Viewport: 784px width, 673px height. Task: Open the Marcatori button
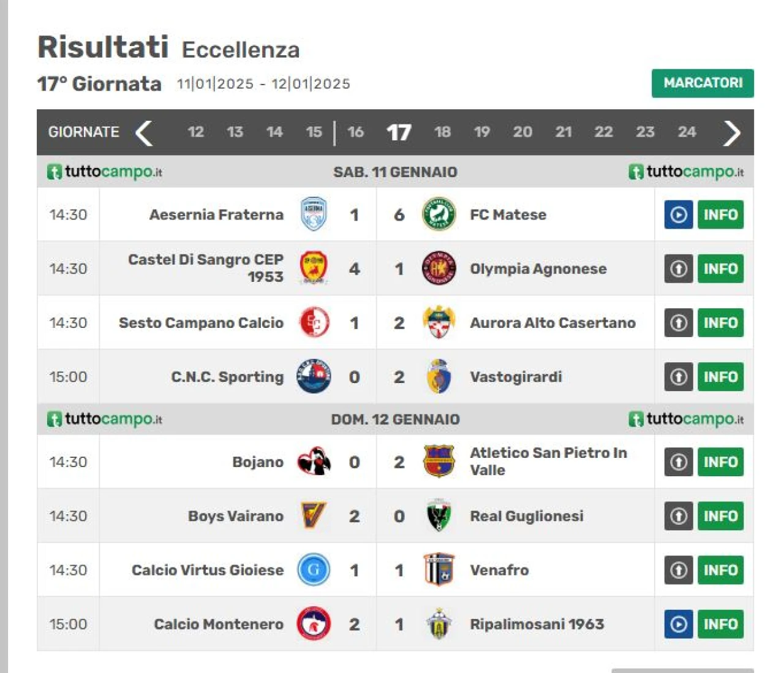(x=703, y=83)
